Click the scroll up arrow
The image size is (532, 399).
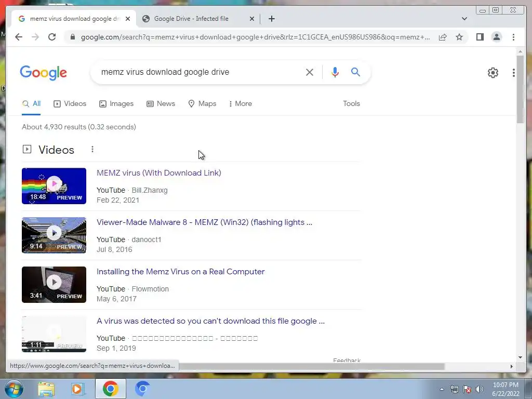[520, 51]
